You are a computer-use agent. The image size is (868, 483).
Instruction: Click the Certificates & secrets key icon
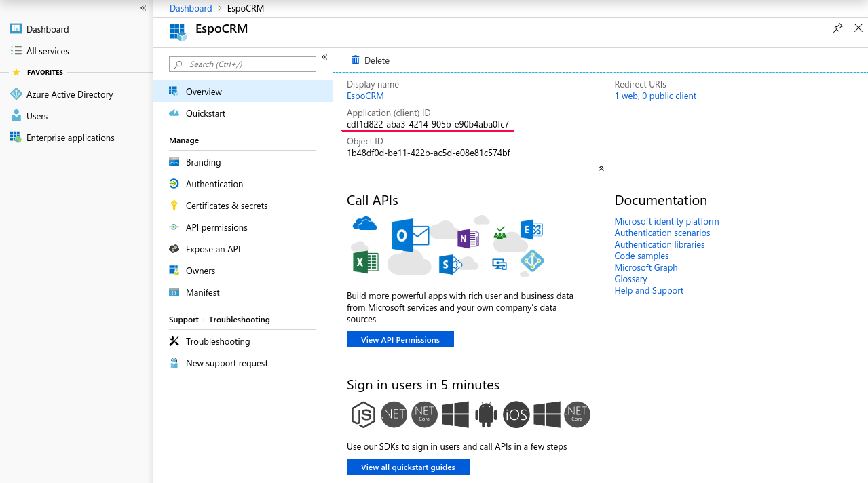tap(174, 206)
